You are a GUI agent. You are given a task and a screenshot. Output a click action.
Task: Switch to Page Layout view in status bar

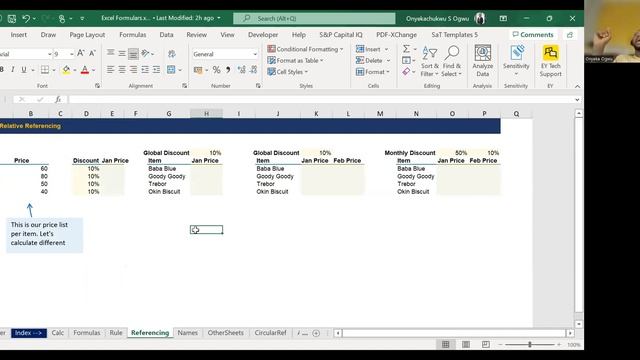(x=466, y=344)
